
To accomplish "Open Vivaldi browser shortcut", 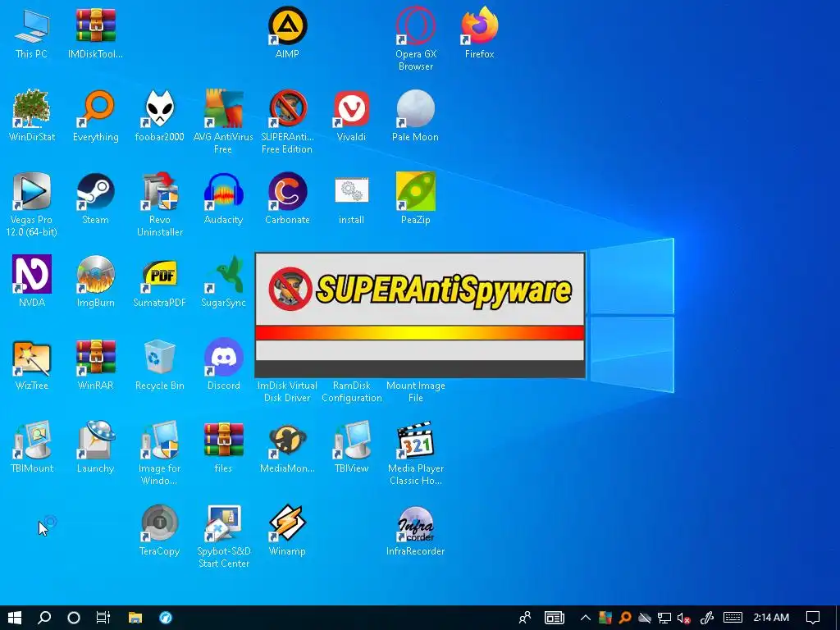I will pos(351,116).
